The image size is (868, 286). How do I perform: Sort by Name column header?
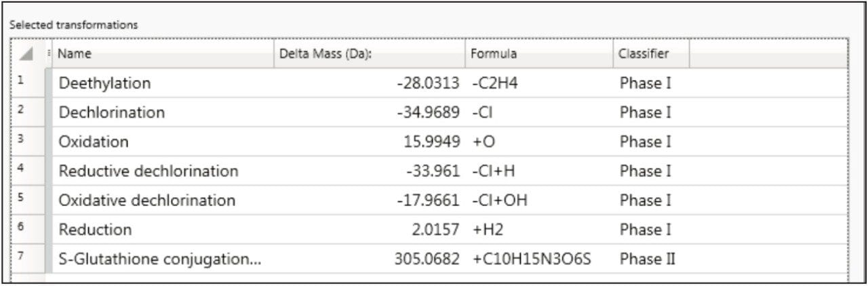163,54
